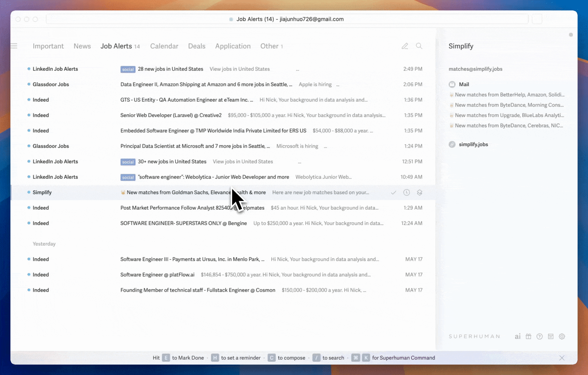Click the View jobs in United States link
The width and height of the screenshot is (588, 375).
(239, 69)
